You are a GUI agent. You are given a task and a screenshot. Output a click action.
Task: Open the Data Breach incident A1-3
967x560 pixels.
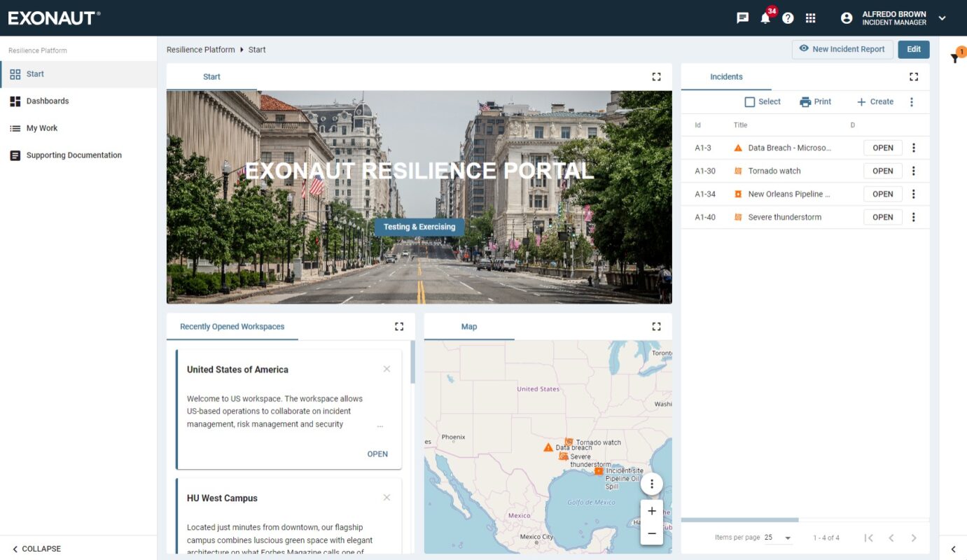883,148
